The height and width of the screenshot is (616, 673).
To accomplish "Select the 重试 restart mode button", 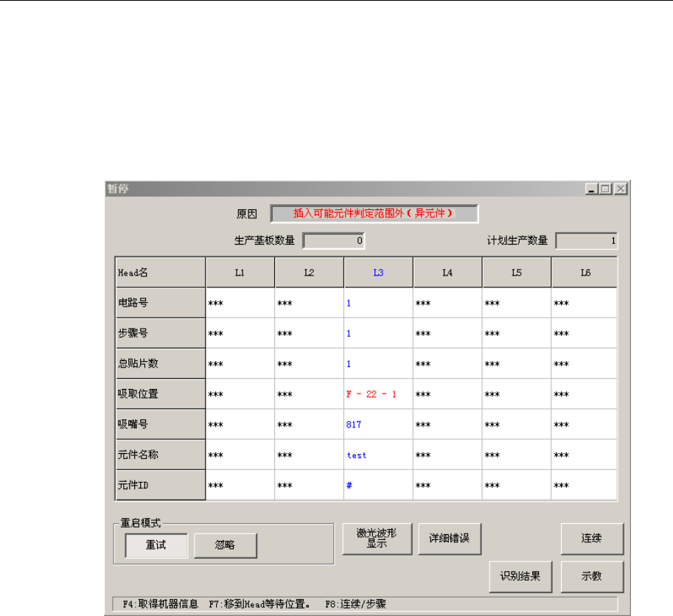I will (156, 545).
